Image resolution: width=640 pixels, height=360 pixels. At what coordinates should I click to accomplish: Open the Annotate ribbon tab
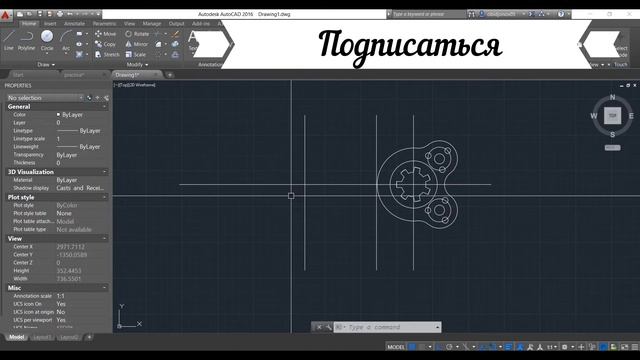click(x=74, y=24)
